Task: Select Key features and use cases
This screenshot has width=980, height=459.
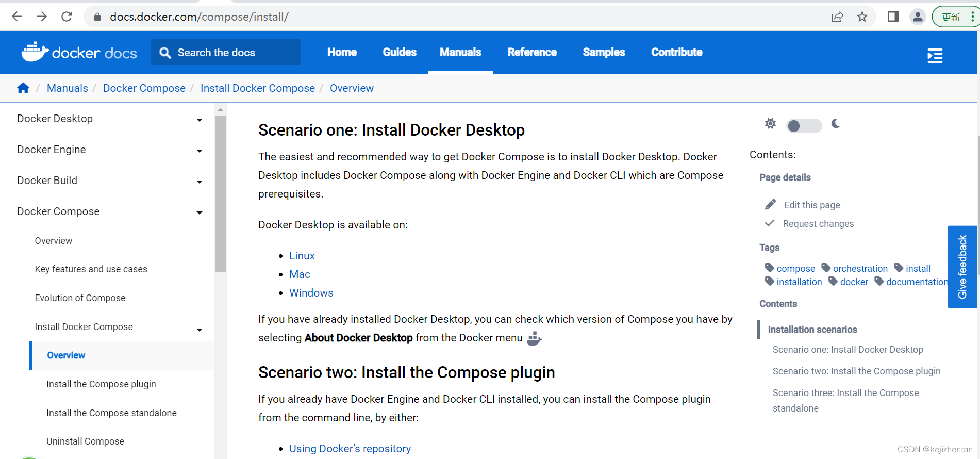Action: 91,269
